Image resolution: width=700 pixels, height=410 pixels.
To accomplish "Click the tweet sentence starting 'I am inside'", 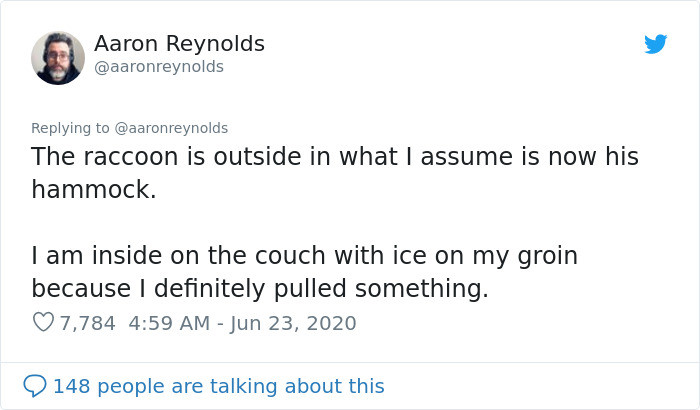I will (x=304, y=256).
